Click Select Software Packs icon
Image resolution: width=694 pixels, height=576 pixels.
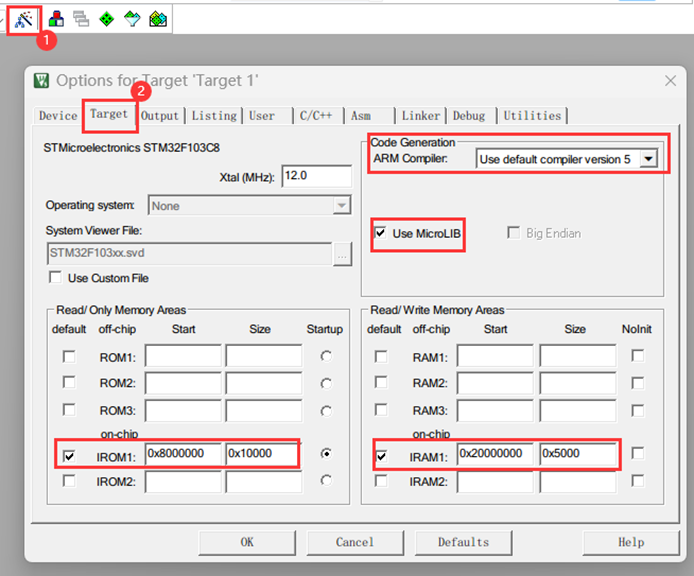(x=132, y=19)
